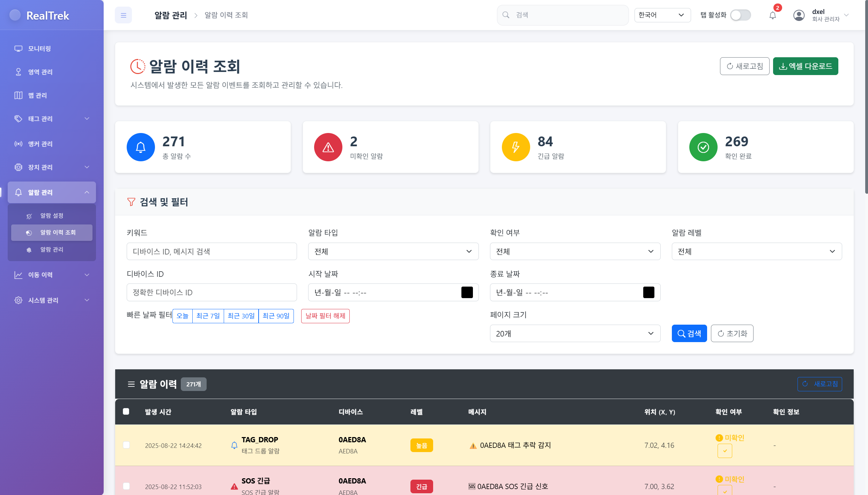Screen dimensions: 868x495
Task: Toggle the 탭 활성화 switch
Action: (740, 15)
